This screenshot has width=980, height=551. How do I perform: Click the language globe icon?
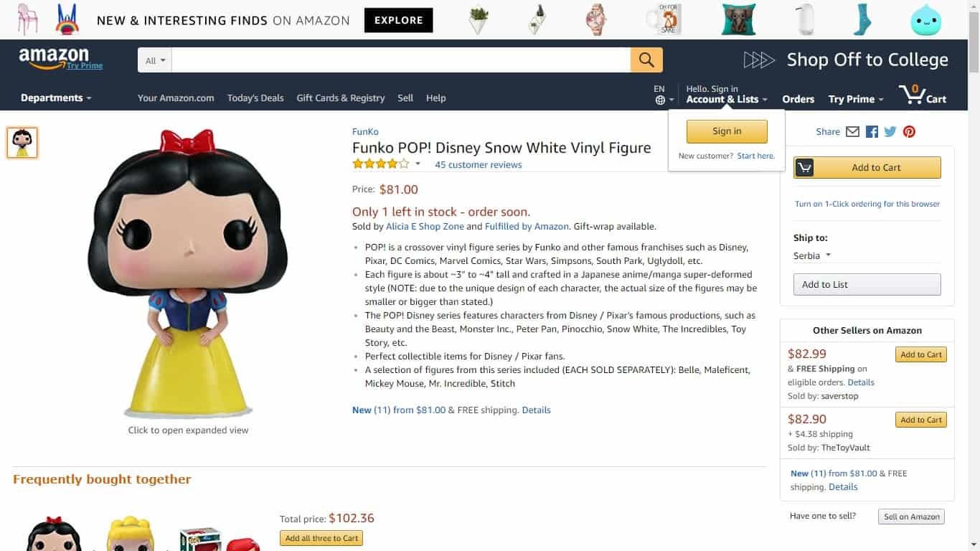point(660,100)
